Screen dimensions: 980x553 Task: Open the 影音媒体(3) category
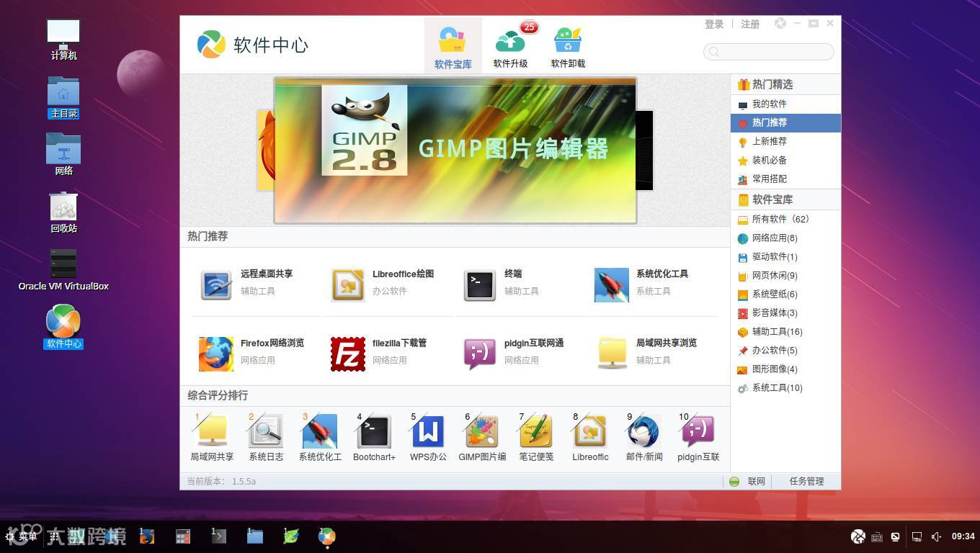tap(785, 313)
